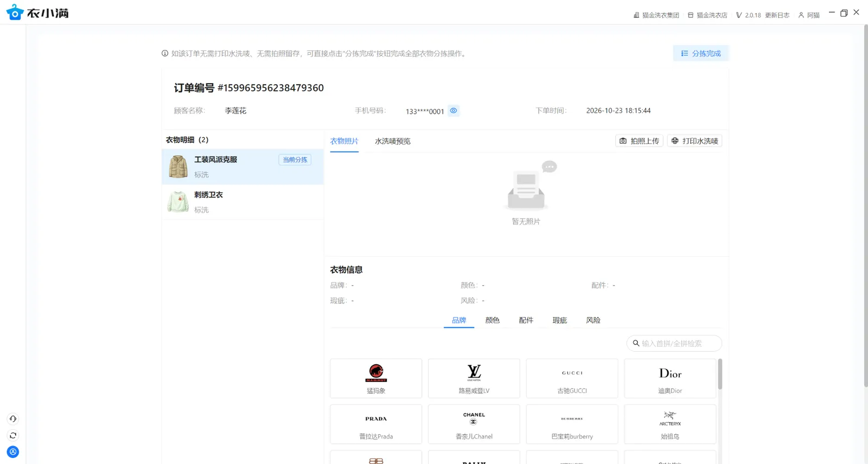This screenshot has width=868, height=464.
Task: Click the 衣小满 app logo
Action: [37, 12]
